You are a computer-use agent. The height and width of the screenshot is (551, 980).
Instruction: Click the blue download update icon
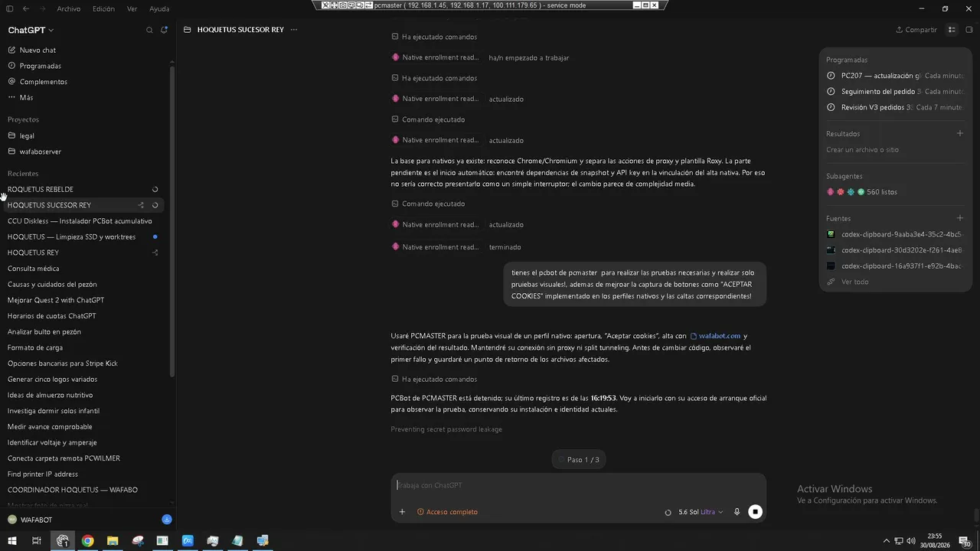pyautogui.click(x=167, y=520)
